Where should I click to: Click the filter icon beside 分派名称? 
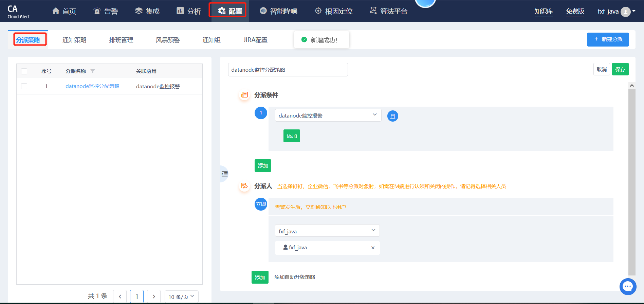tap(93, 71)
